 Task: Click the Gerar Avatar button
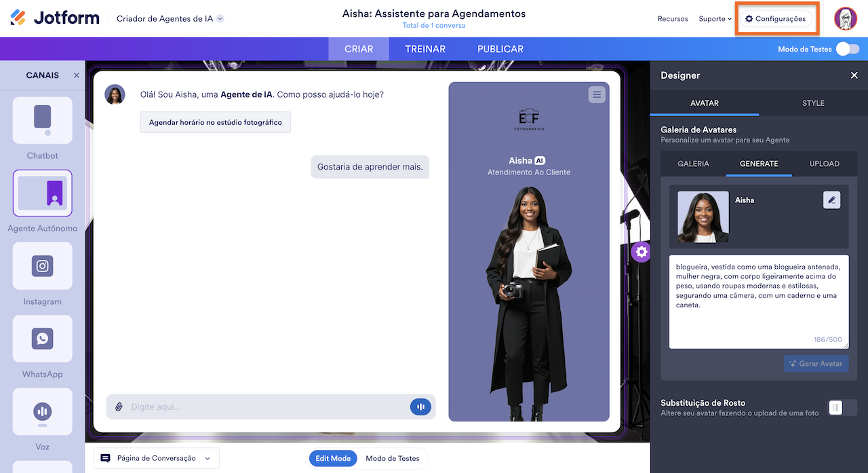tap(816, 364)
